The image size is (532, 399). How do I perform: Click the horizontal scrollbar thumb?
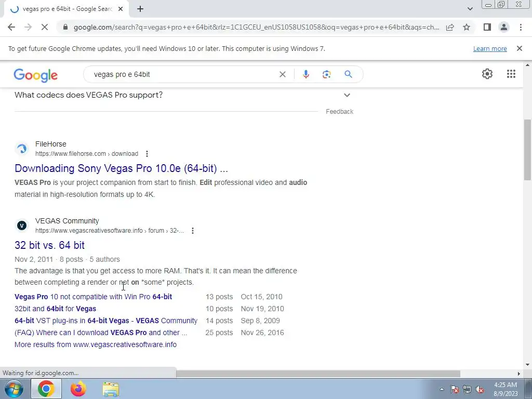(x=318, y=374)
